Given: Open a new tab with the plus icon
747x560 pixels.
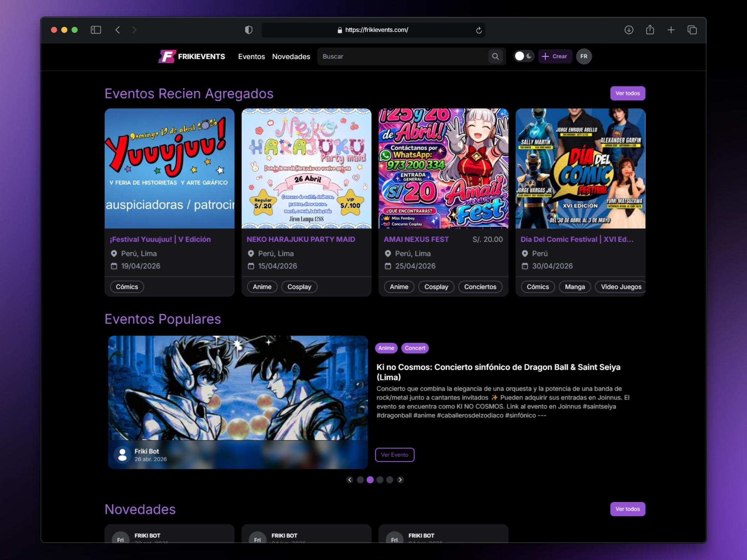Looking at the screenshot, I should point(671,30).
